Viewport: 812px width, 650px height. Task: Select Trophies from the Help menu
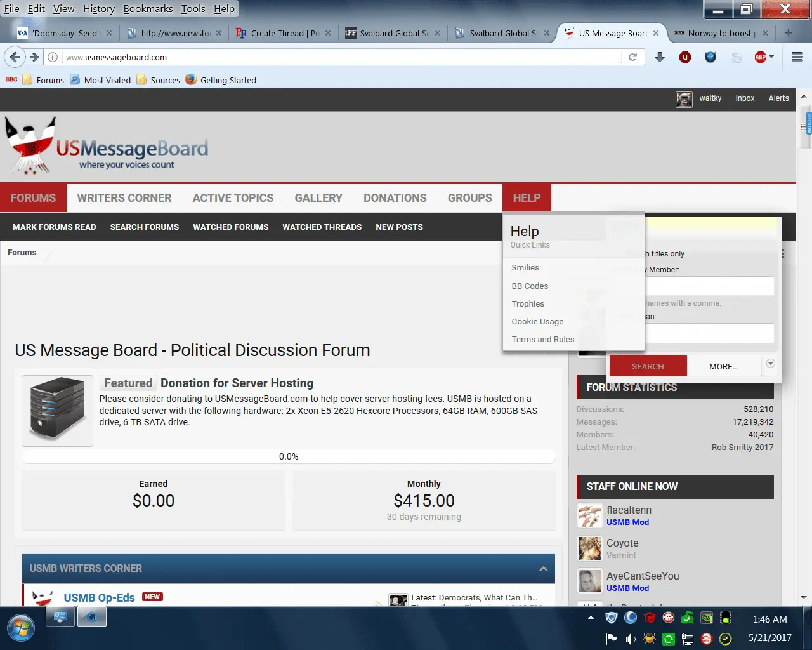528,304
